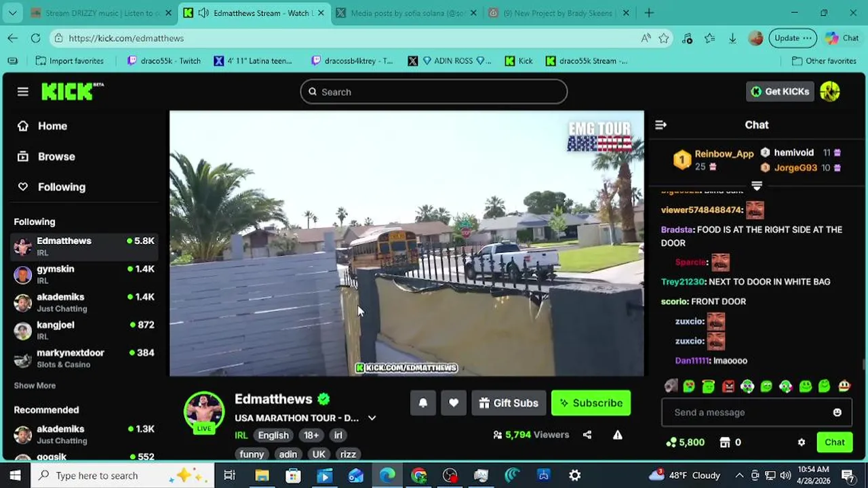Click the Get KICKs button

[780, 91]
